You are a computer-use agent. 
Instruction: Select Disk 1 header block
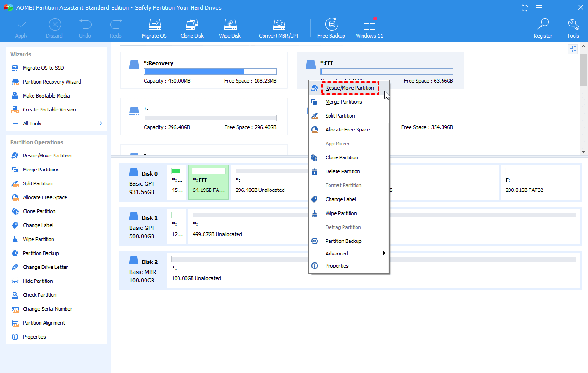click(x=144, y=226)
